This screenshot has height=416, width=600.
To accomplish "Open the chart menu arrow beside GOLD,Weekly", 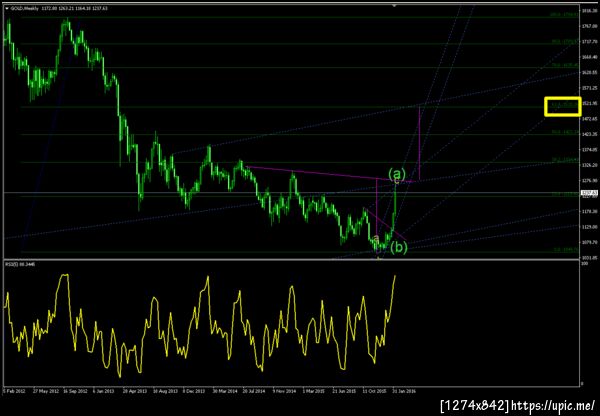I will pyautogui.click(x=7, y=8).
